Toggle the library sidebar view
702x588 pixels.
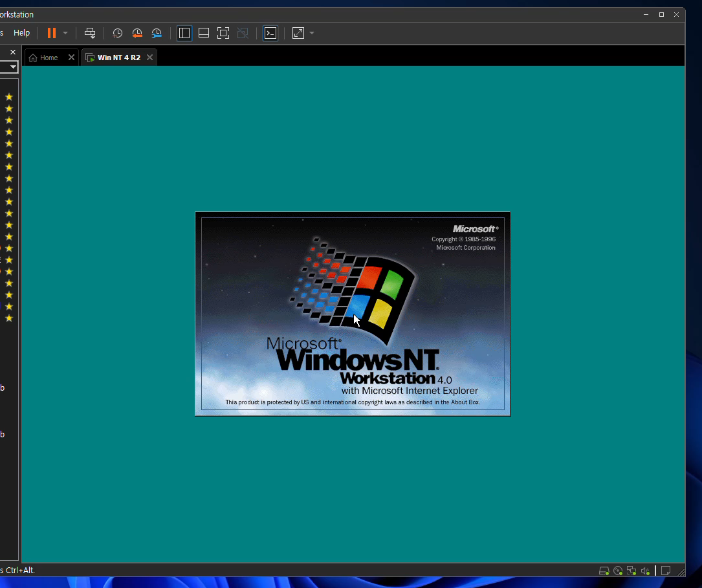184,33
